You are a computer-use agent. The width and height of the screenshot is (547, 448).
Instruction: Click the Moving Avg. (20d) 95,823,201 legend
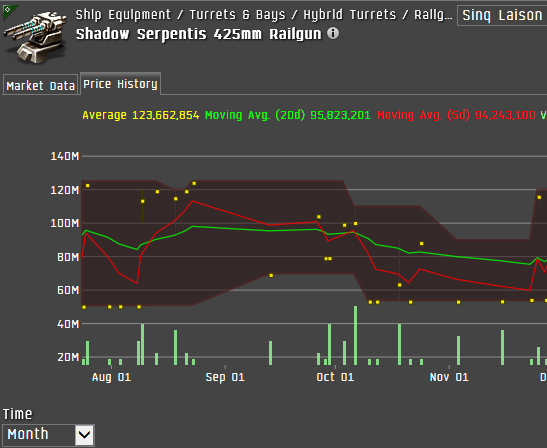(287, 115)
